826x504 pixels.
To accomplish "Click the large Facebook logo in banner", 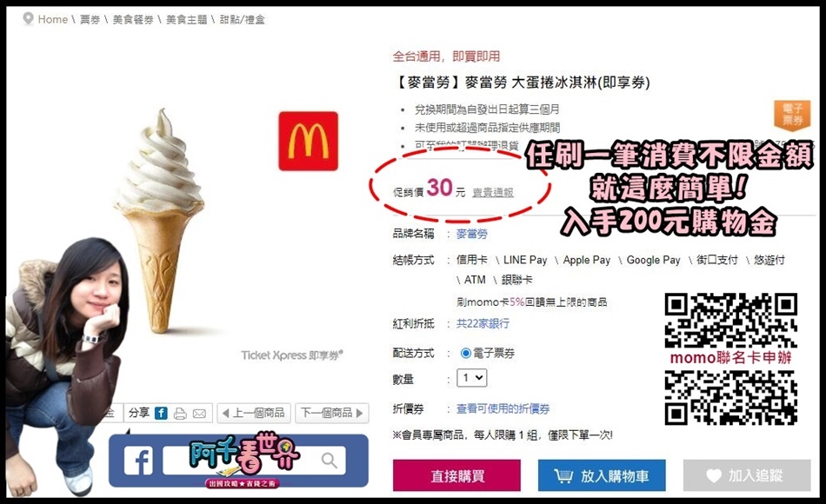I will tap(138, 461).
